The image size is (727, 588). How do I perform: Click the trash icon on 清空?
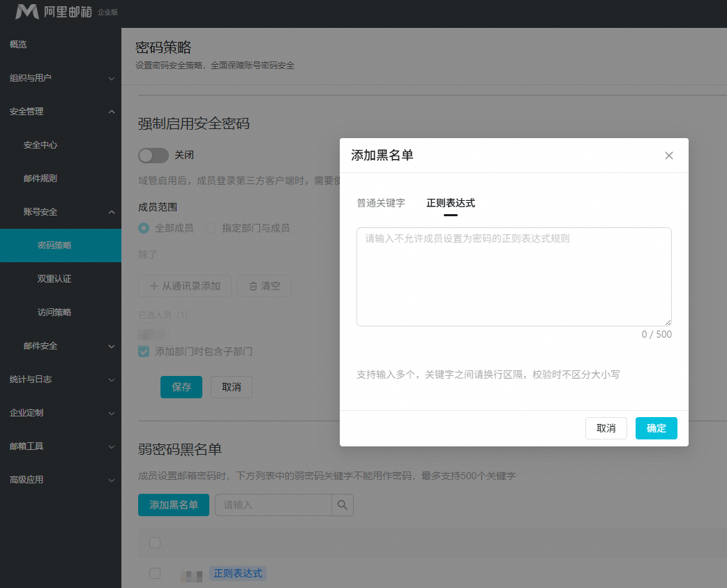(x=253, y=287)
